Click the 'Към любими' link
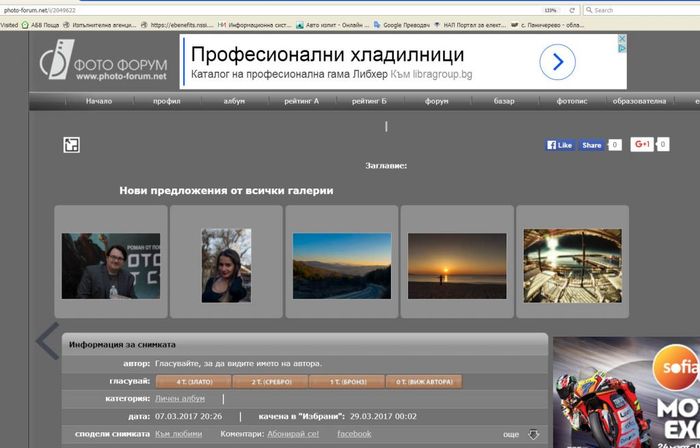 click(x=179, y=434)
